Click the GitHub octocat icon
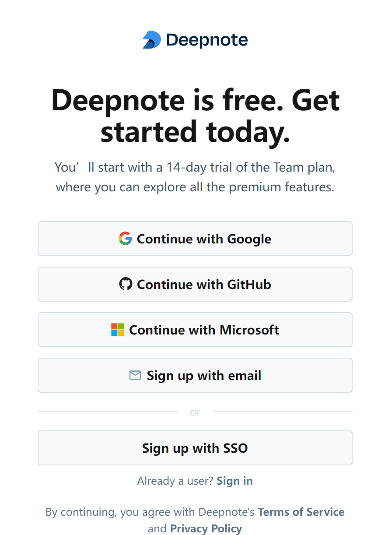The width and height of the screenshot is (392, 535). coord(126,284)
